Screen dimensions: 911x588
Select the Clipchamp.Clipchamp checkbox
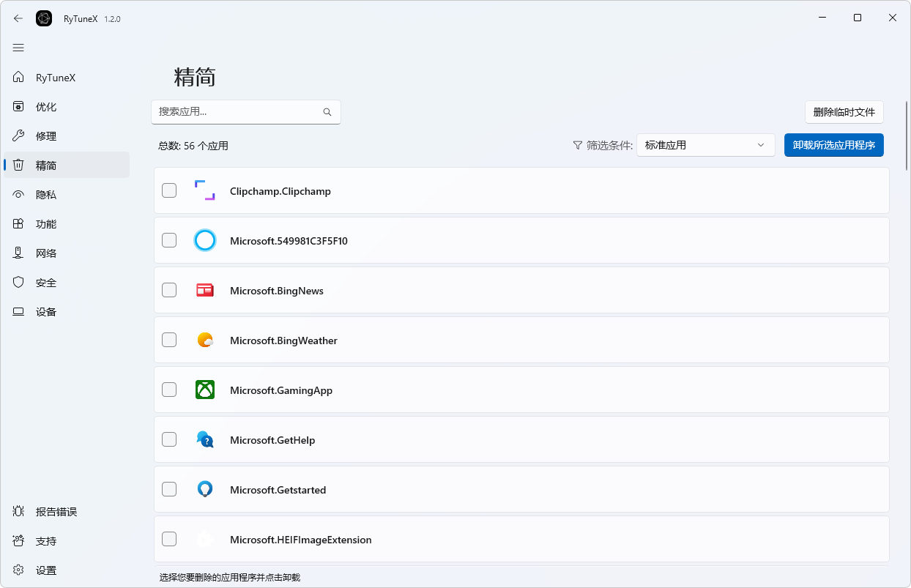168,190
